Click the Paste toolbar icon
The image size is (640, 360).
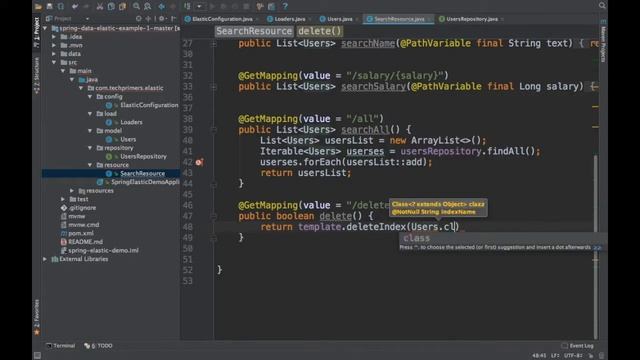pos(122,6)
